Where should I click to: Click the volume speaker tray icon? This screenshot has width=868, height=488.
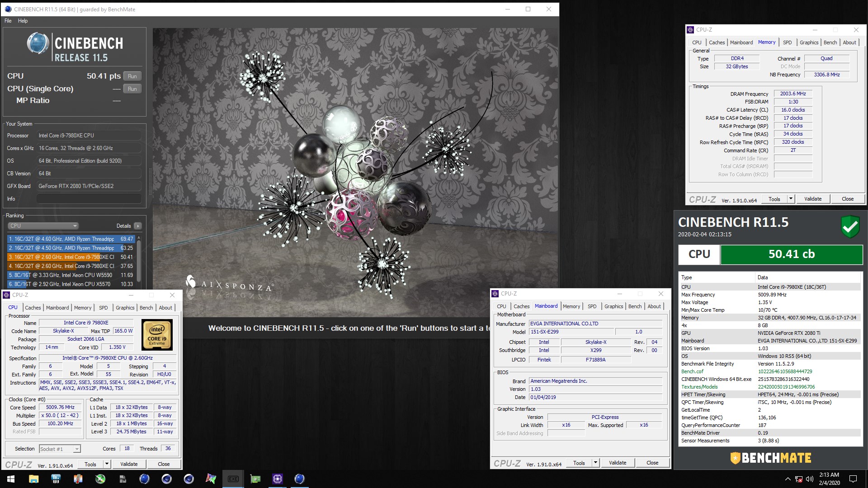(809, 479)
